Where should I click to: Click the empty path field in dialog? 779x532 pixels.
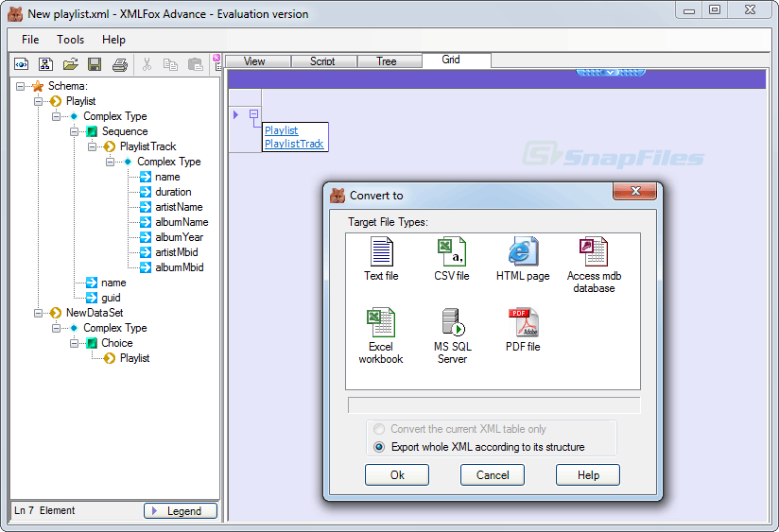tap(494, 405)
